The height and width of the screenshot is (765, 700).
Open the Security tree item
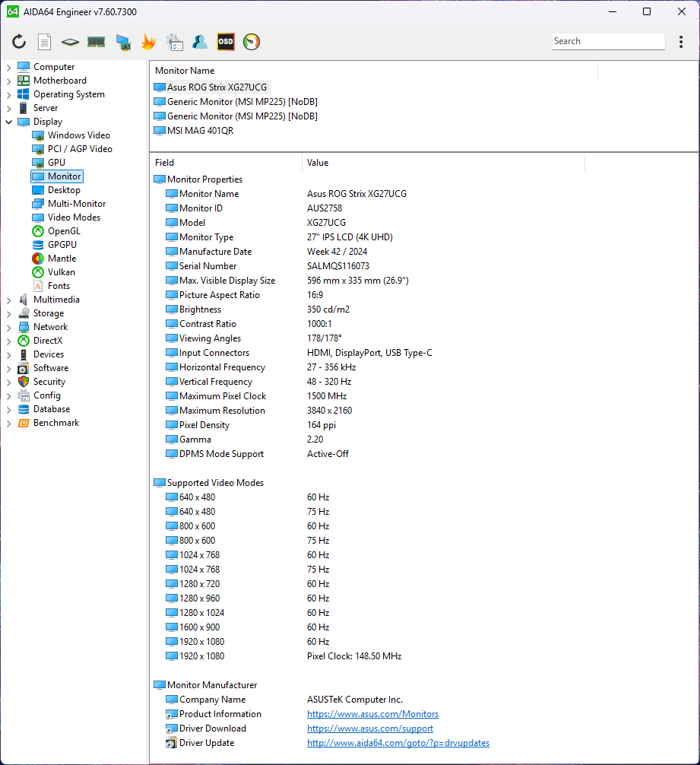42,382
